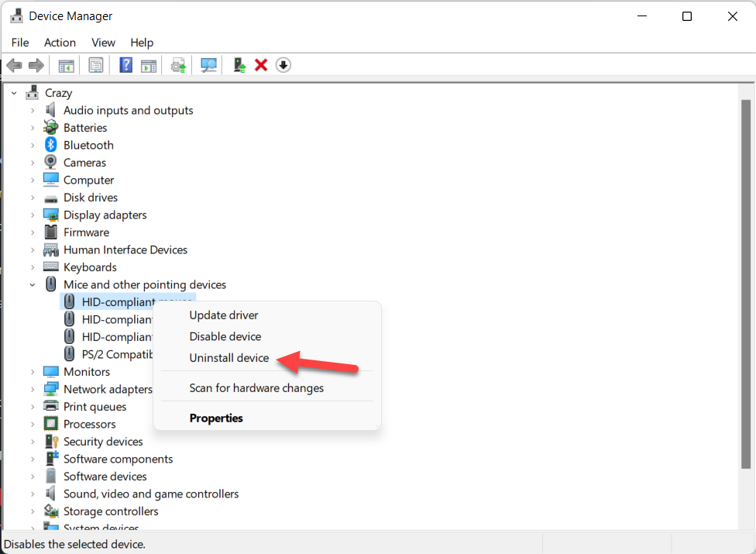Image resolution: width=756 pixels, height=554 pixels.
Task: Click the scan for hardware changes monitor icon
Action: pos(208,65)
